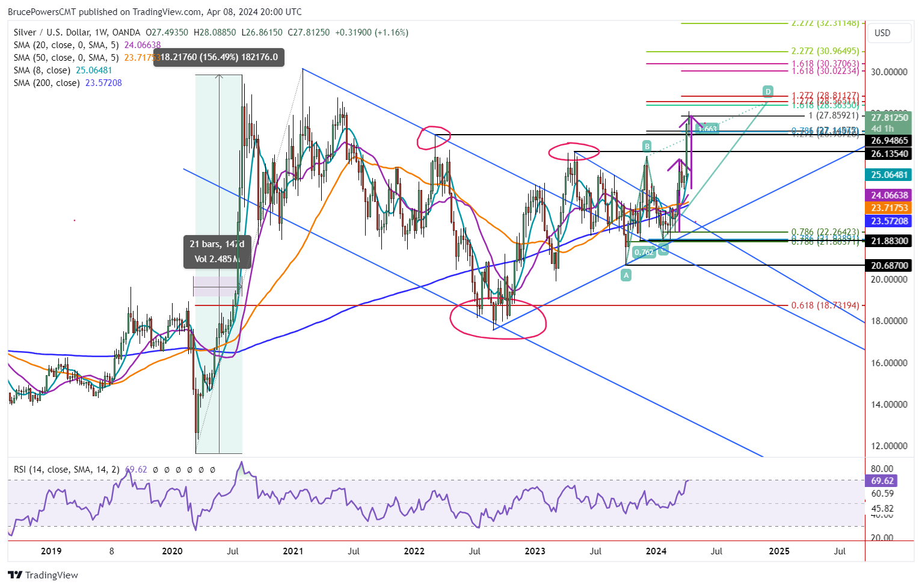Hide the SMA (200, close) indicator

(46, 83)
